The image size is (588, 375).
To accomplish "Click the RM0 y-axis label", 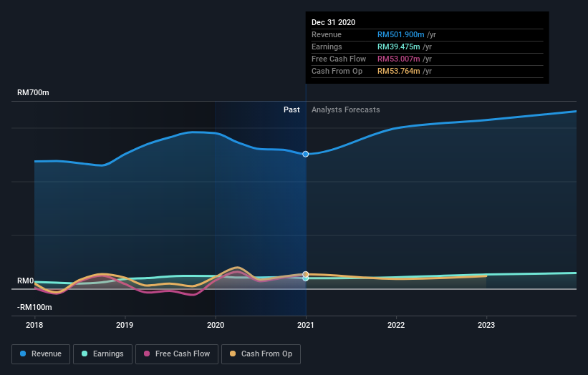I will click(x=26, y=281).
